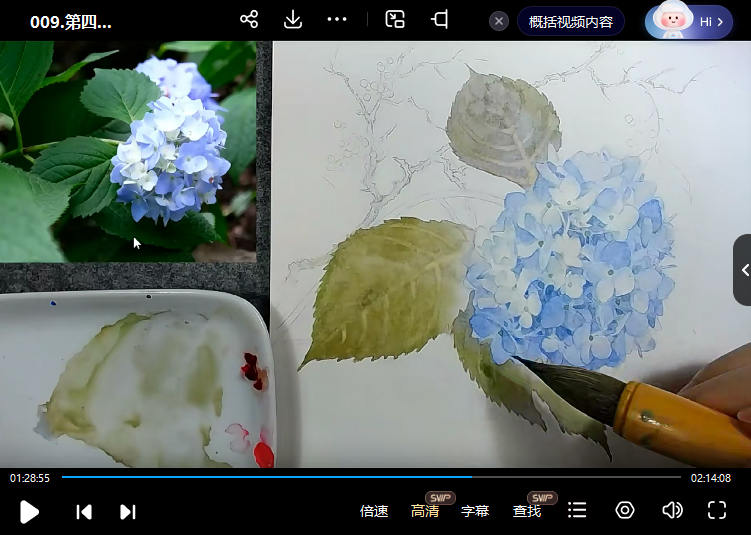Click the share icon in top bar
The image size is (751, 535).
pos(249,20)
